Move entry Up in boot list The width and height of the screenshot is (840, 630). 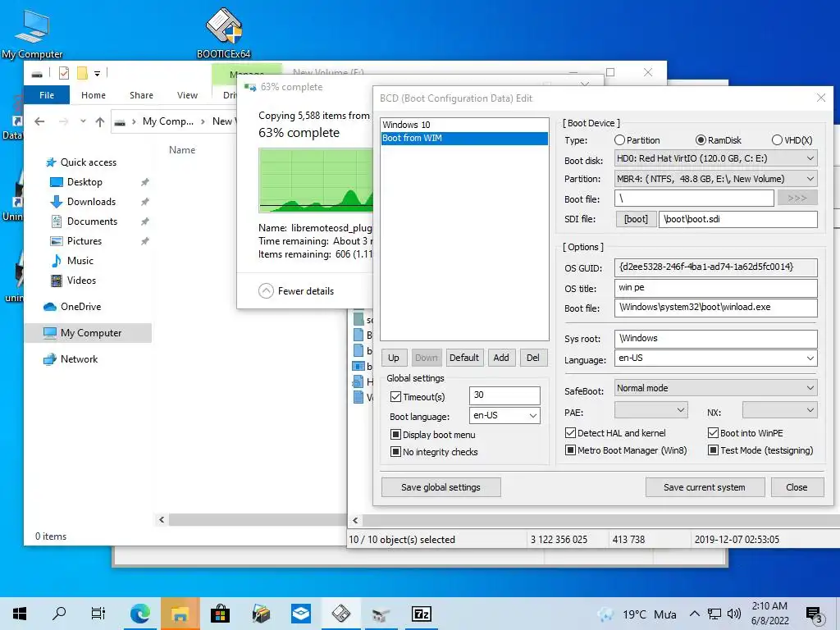[x=393, y=358]
